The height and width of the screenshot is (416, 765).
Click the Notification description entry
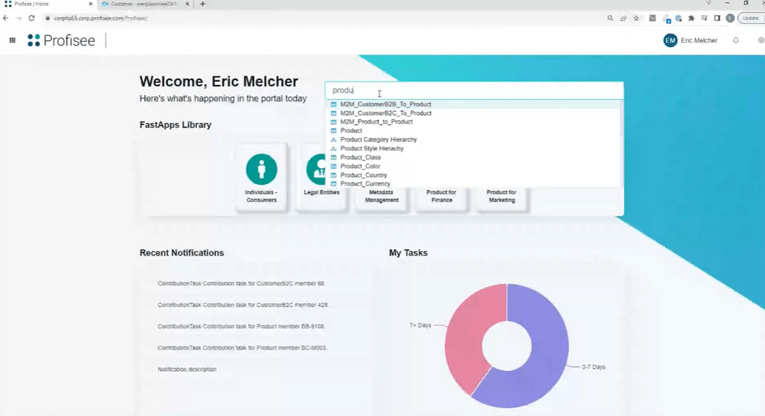pos(187,369)
